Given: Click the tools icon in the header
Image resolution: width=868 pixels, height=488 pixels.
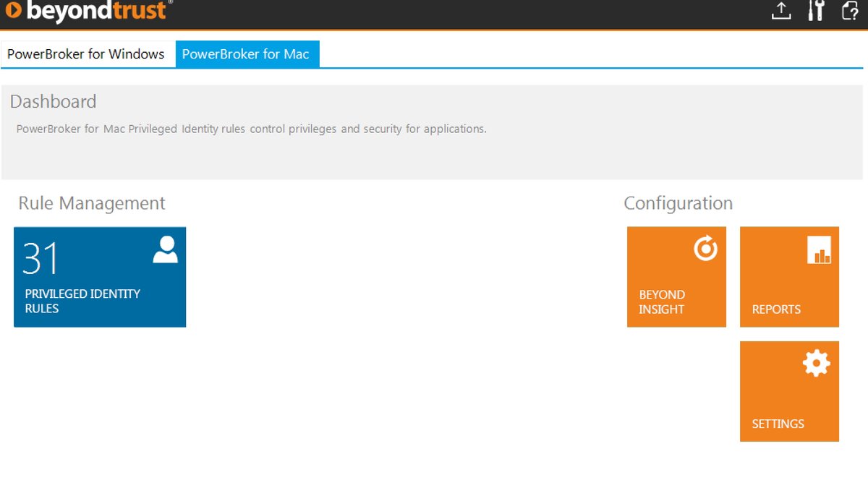Looking at the screenshot, I should [x=816, y=12].
